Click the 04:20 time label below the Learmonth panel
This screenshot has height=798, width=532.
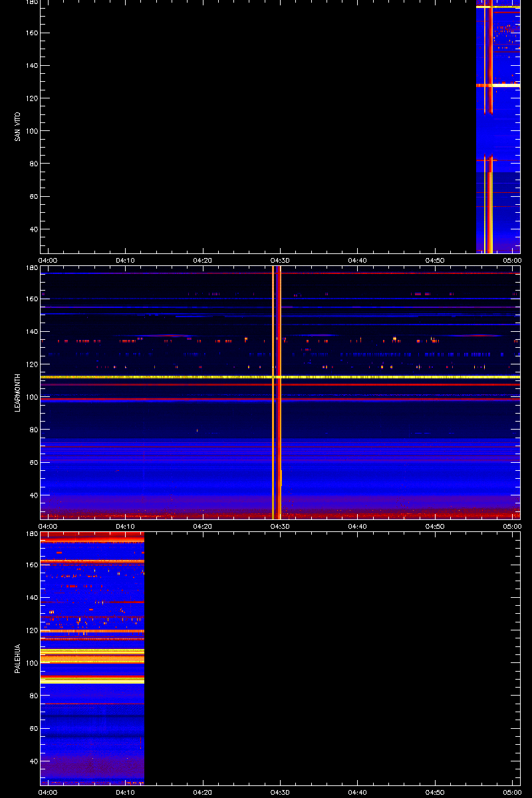203,526
